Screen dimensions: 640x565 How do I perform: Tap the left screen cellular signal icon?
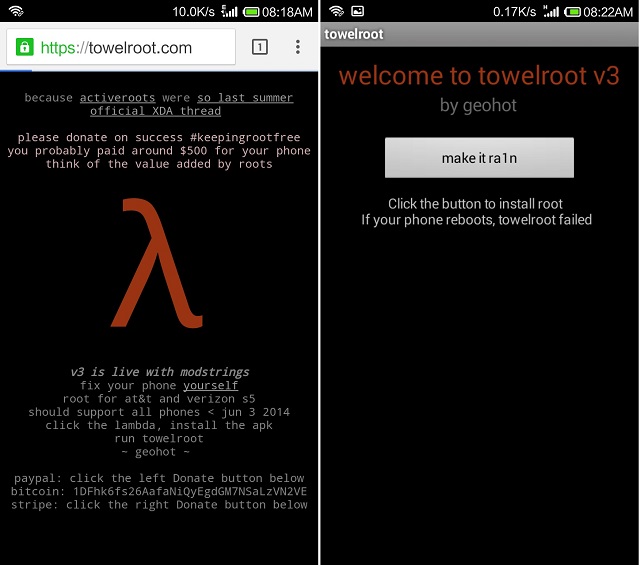point(229,11)
